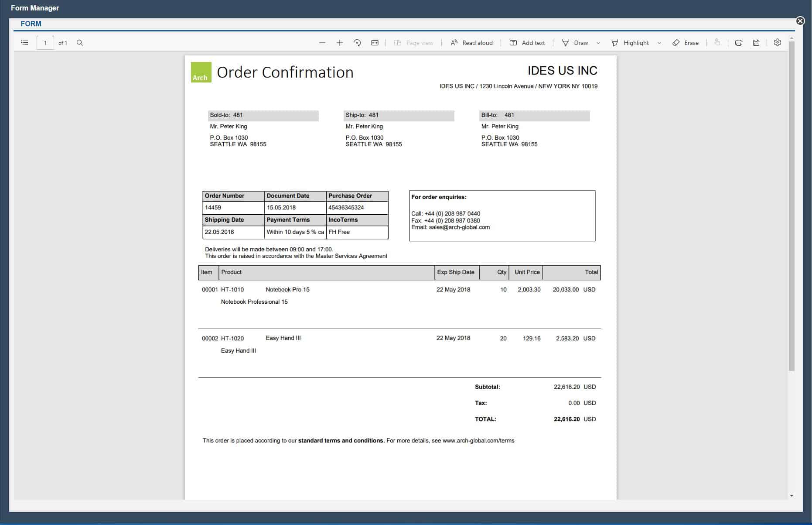Expand the Draw options dropdown
Screen dimensions: 812x525
coord(598,43)
